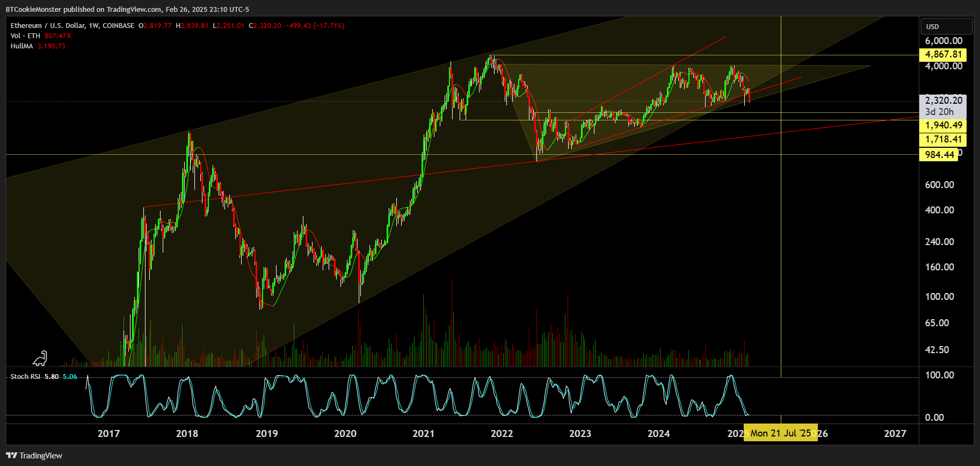Click the 3d 20h bar countdown label
Screen dimensions: 980x466
coord(939,112)
